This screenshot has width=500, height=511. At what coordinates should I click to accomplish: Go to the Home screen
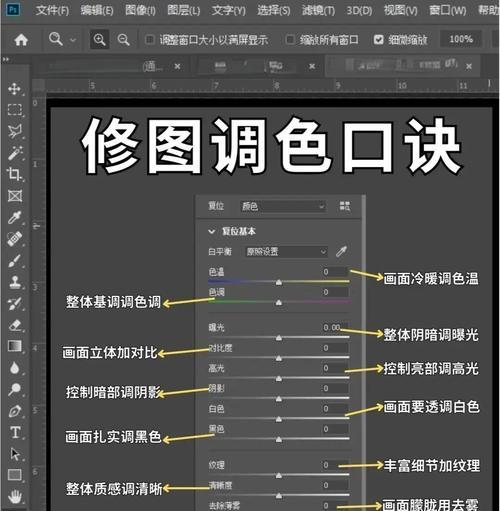21,40
